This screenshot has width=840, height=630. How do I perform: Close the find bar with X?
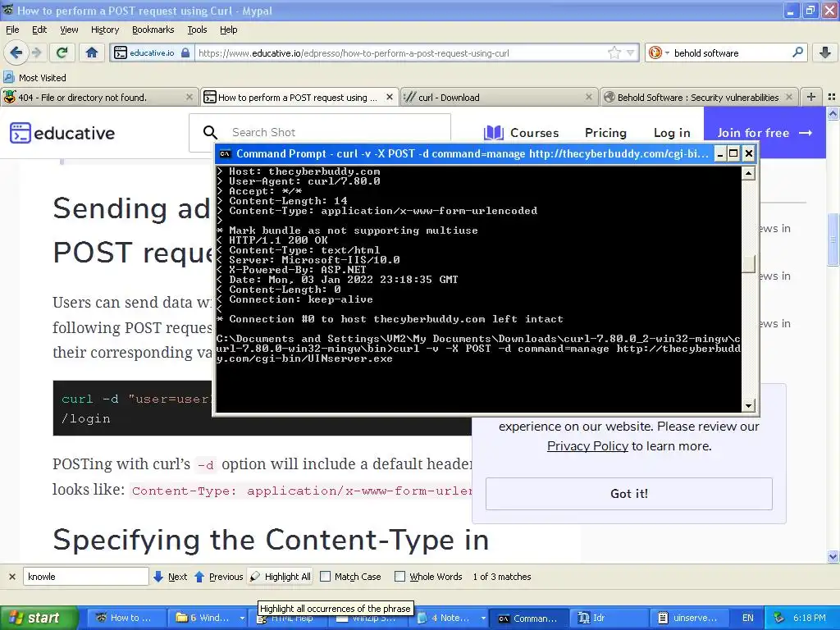coord(11,577)
